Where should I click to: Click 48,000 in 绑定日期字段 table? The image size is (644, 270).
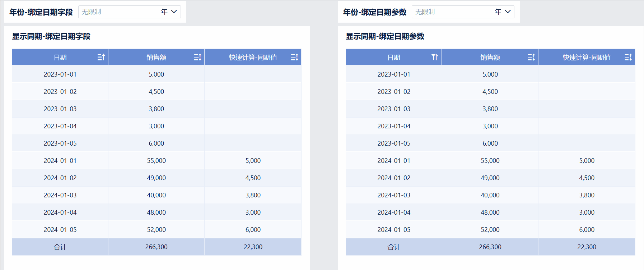click(157, 212)
